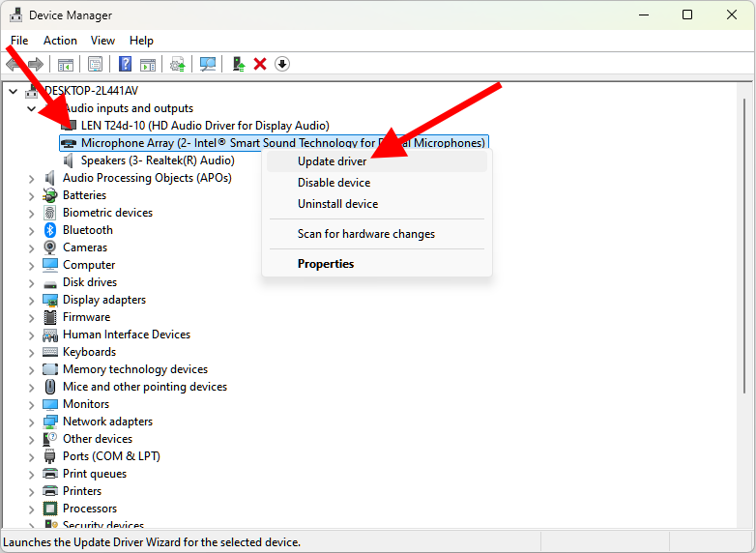The height and width of the screenshot is (553, 756).
Task: Click the red X uninstall device icon
Action: [x=260, y=64]
